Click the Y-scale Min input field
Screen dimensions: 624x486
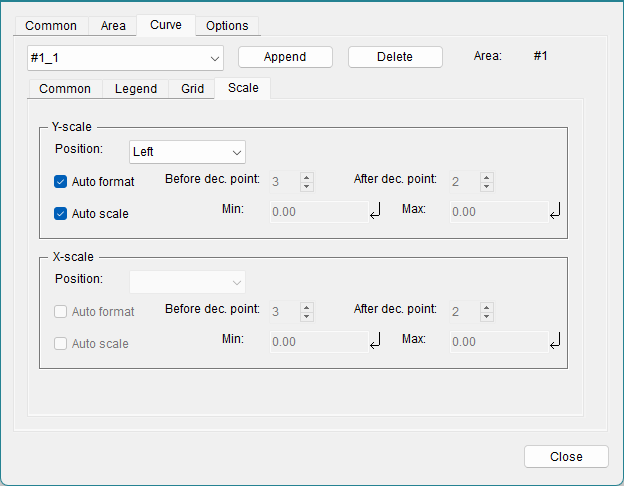(319, 212)
